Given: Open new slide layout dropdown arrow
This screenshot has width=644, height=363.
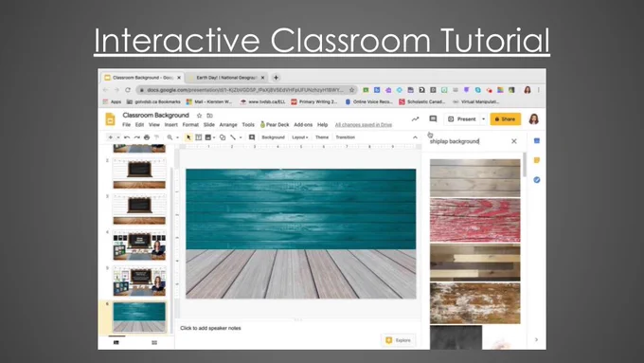Looking at the screenshot, I should (118, 137).
